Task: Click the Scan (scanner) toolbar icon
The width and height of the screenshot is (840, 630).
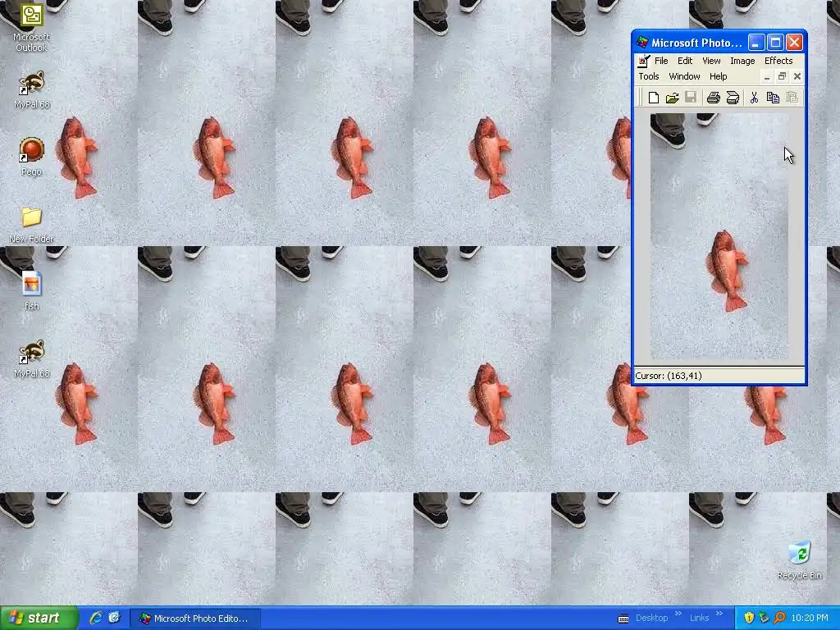Action: point(733,98)
